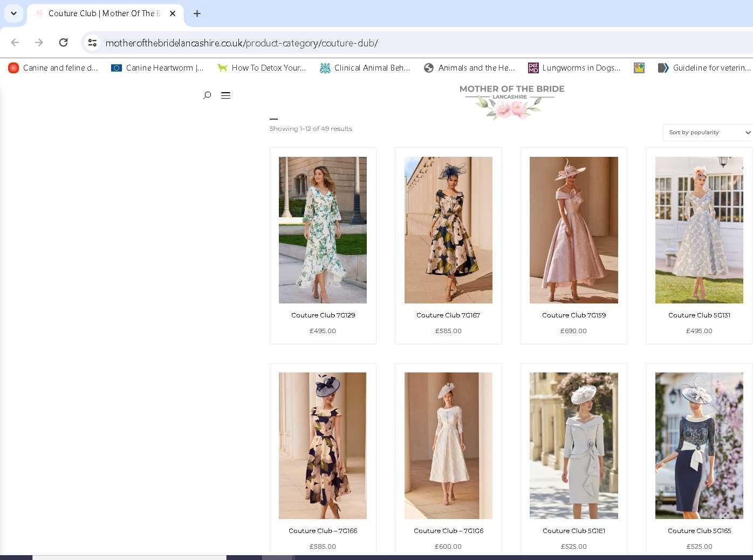The width and height of the screenshot is (753, 560).
Task: View site information icon in address bar
Action: click(x=92, y=43)
